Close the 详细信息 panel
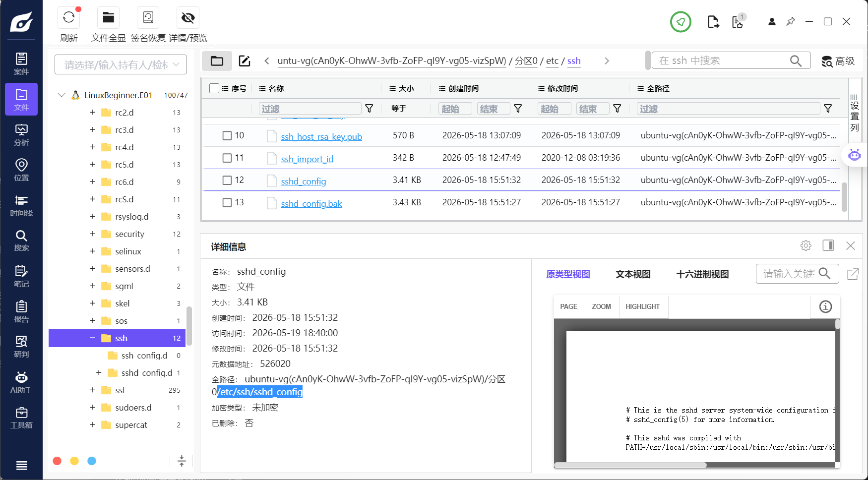 coord(851,245)
